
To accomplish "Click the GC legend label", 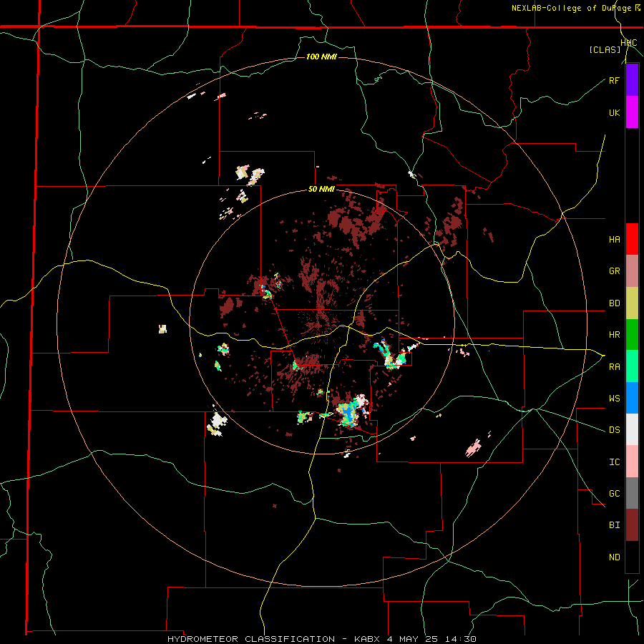I will (x=614, y=494).
